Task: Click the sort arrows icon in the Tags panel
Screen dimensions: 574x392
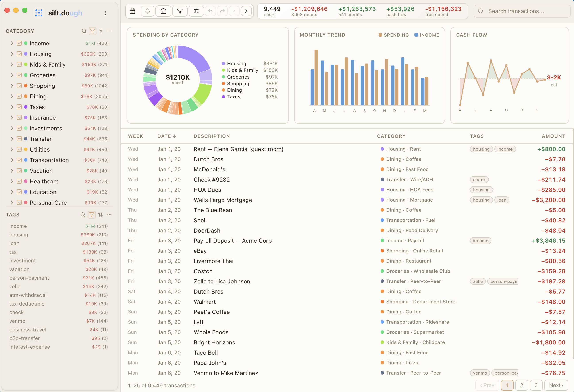Action: 100,215
